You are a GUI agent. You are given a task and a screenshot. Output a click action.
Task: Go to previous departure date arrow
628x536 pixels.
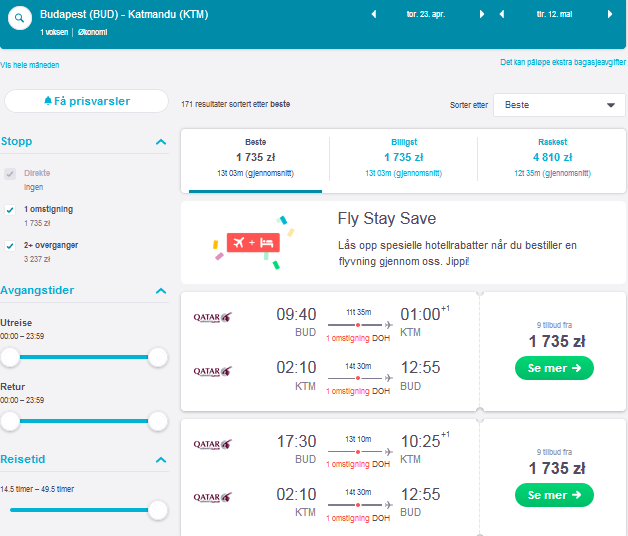click(374, 14)
